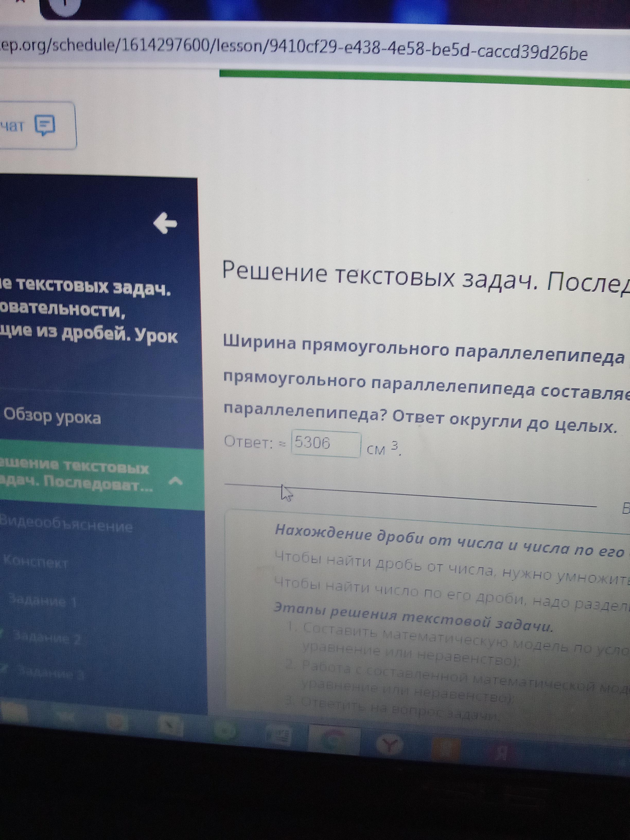This screenshot has width=630, height=840.
Task: Collapse the green Решение текстовых задач section
Action: [x=175, y=481]
